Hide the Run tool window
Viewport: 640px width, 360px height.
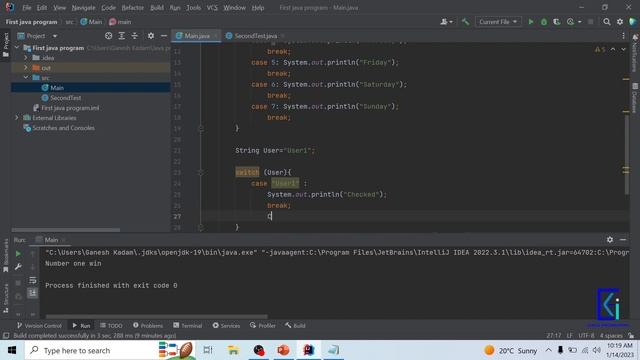pyautogui.click(x=623, y=240)
